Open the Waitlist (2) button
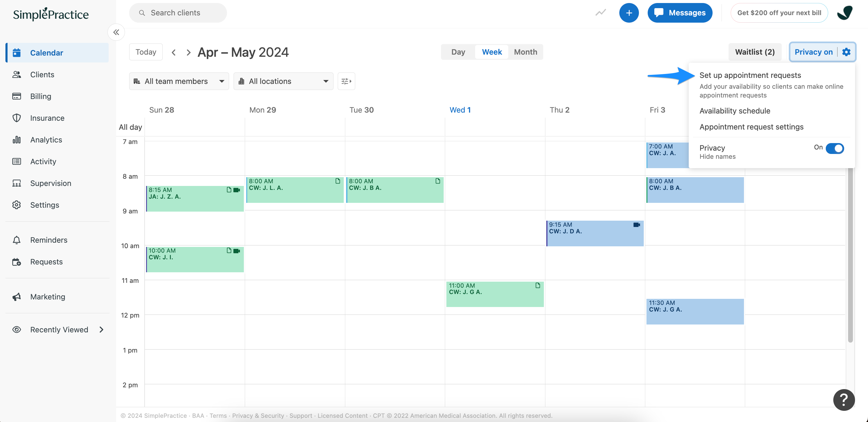 coord(755,52)
